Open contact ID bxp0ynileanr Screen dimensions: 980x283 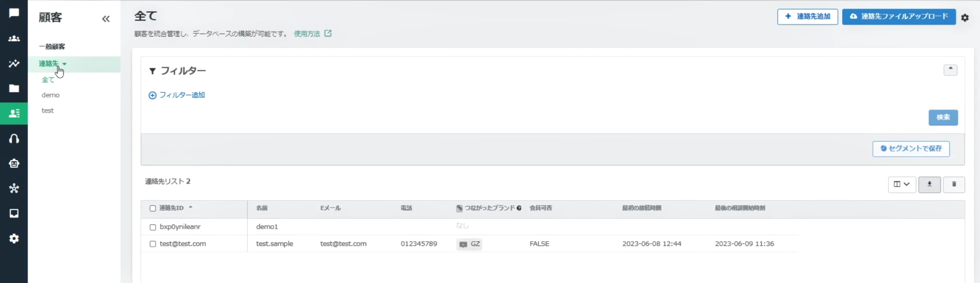click(180, 227)
